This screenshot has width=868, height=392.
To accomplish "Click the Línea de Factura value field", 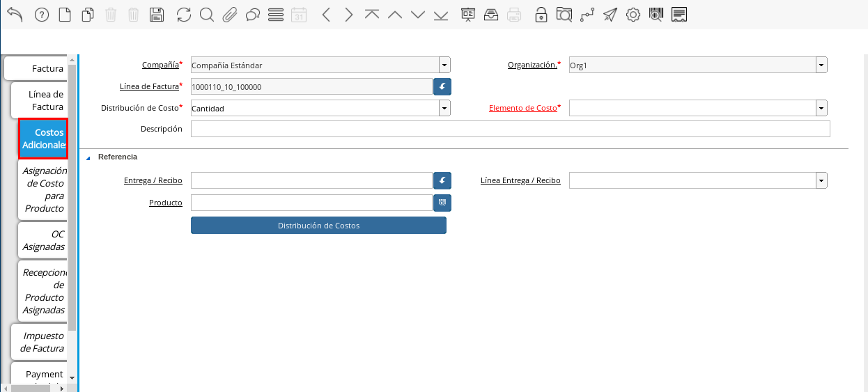I will click(x=311, y=86).
